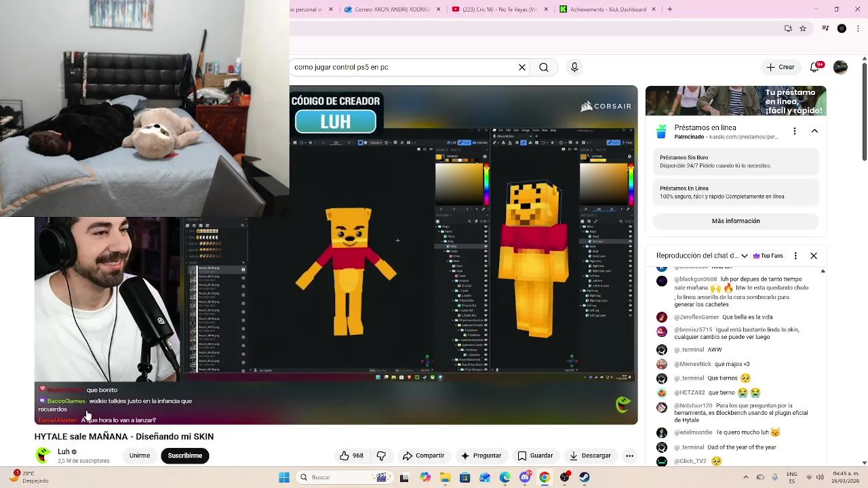Click @Nelafaor120 username in chat
Image resolution: width=868 pixels, height=488 pixels.
[x=693, y=405]
